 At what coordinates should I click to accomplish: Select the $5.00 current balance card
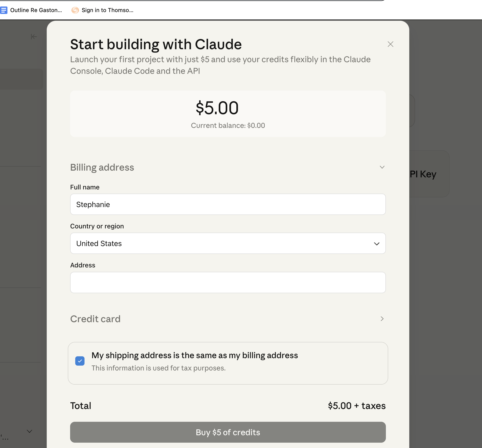tap(228, 114)
